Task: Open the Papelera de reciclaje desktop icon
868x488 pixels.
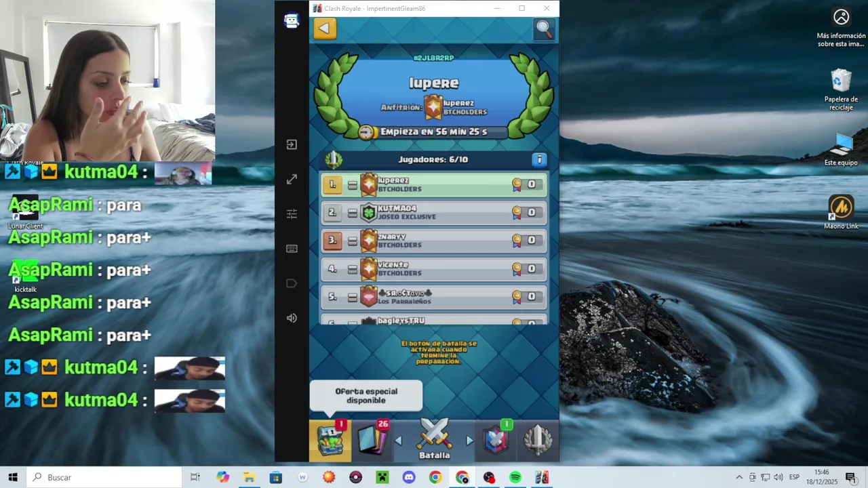Action: click(841, 89)
